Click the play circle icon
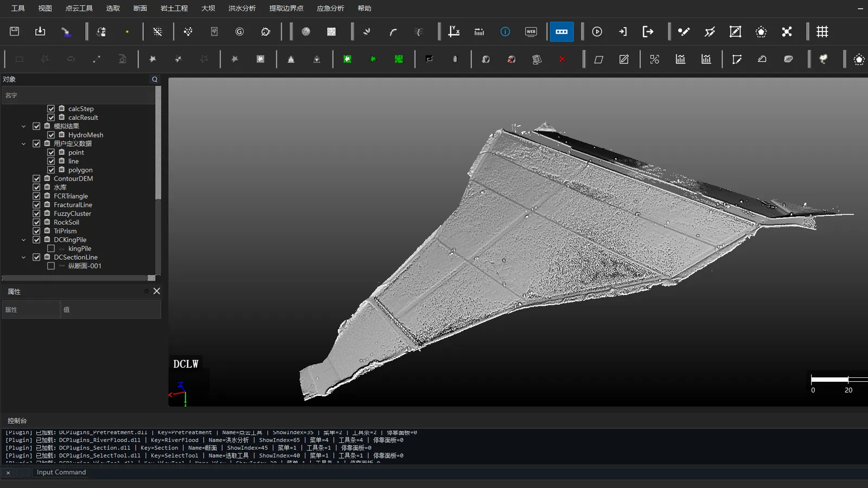Image resolution: width=868 pixels, height=488 pixels. click(597, 31)
